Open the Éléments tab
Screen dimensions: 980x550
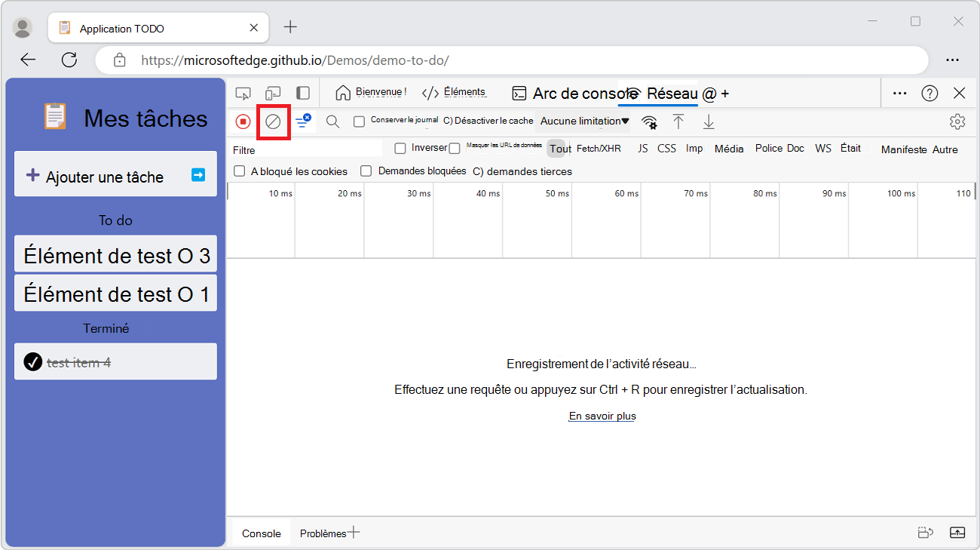454,92
